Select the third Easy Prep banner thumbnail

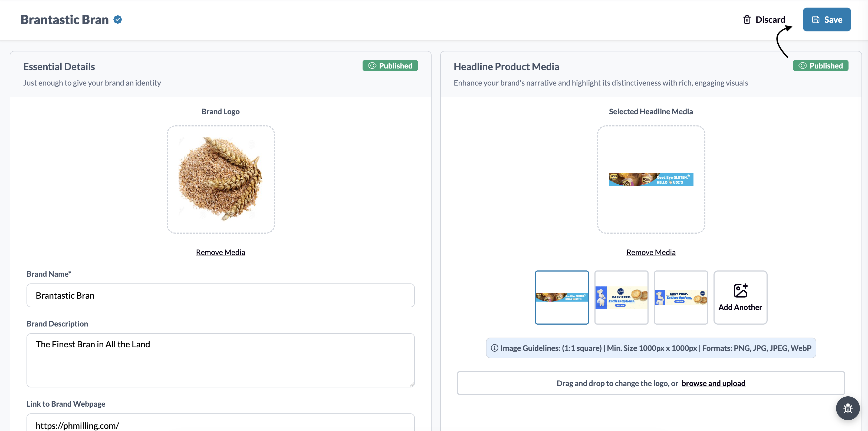coord(681,298)
